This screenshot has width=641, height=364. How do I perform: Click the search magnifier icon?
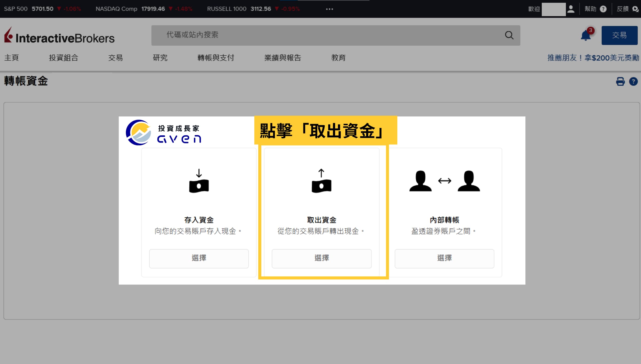pos(509,35)
